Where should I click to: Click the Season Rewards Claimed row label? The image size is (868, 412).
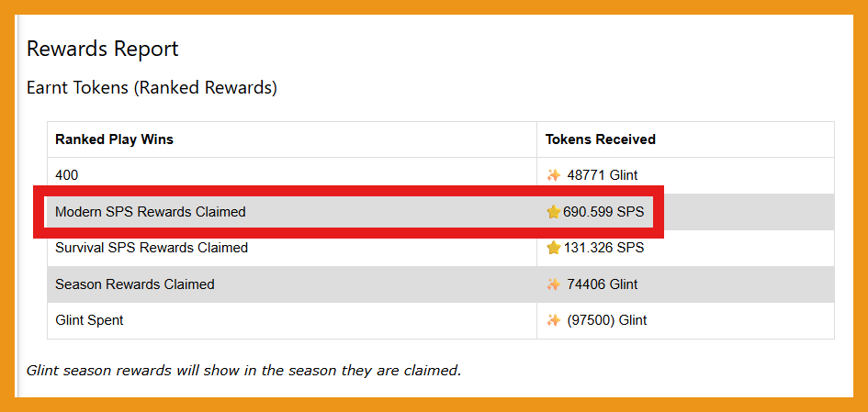pyautogui.click(x=134, y=284)
